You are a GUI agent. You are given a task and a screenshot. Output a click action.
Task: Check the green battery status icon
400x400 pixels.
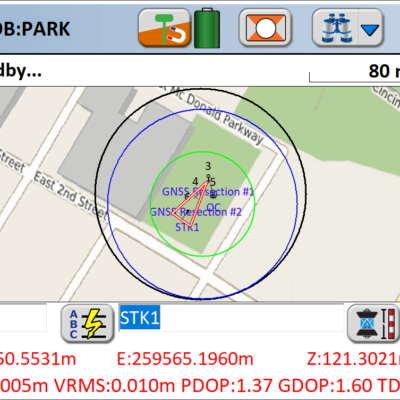[207, 28]
